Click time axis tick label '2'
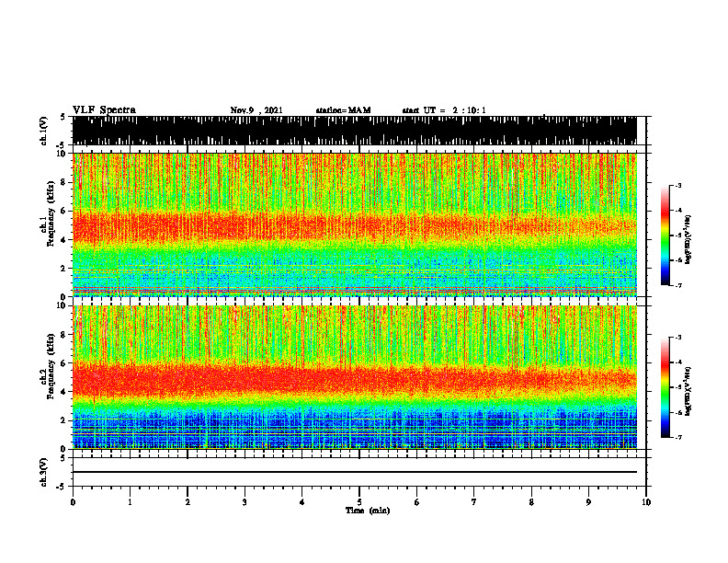The image size is (728, 563). 188,502
